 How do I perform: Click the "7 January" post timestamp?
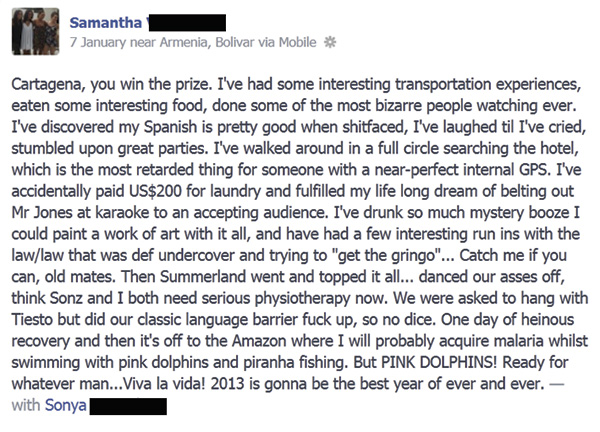(98, 42)
